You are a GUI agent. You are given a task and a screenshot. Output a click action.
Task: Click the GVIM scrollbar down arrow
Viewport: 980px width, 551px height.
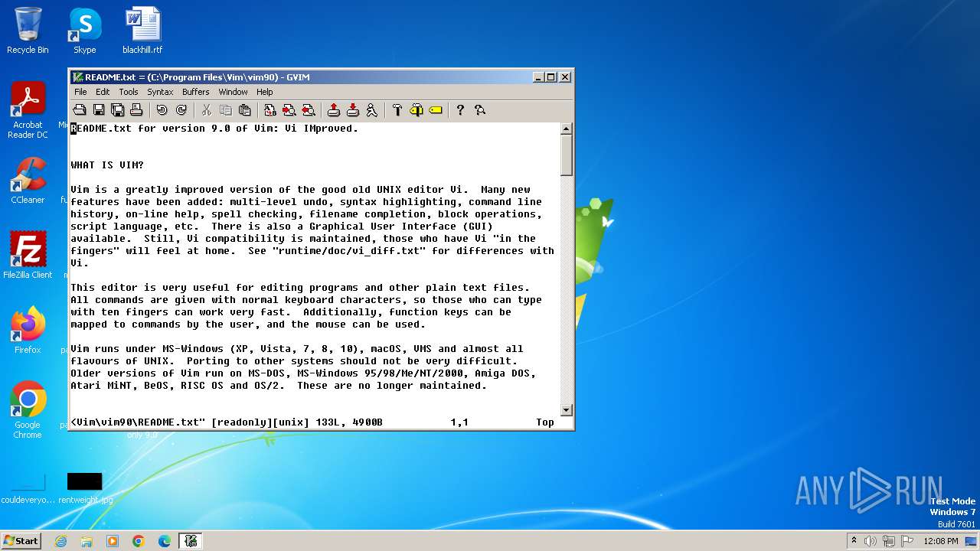click(567, 410)
